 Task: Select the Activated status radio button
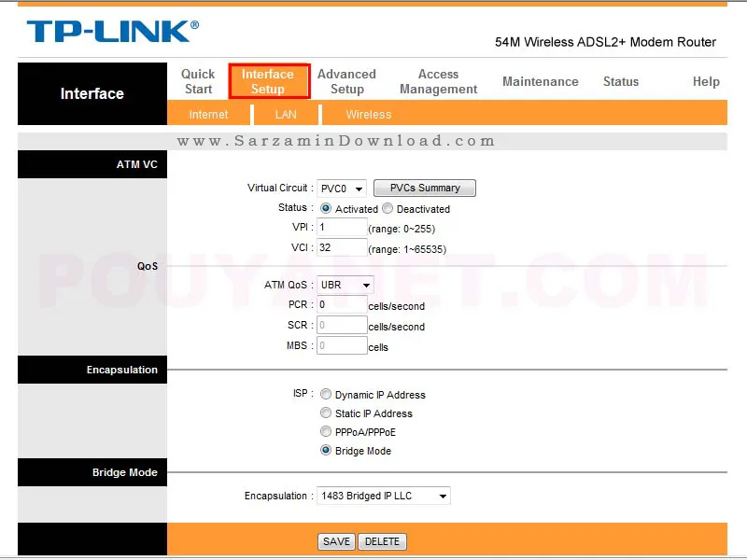coord(326,209)
